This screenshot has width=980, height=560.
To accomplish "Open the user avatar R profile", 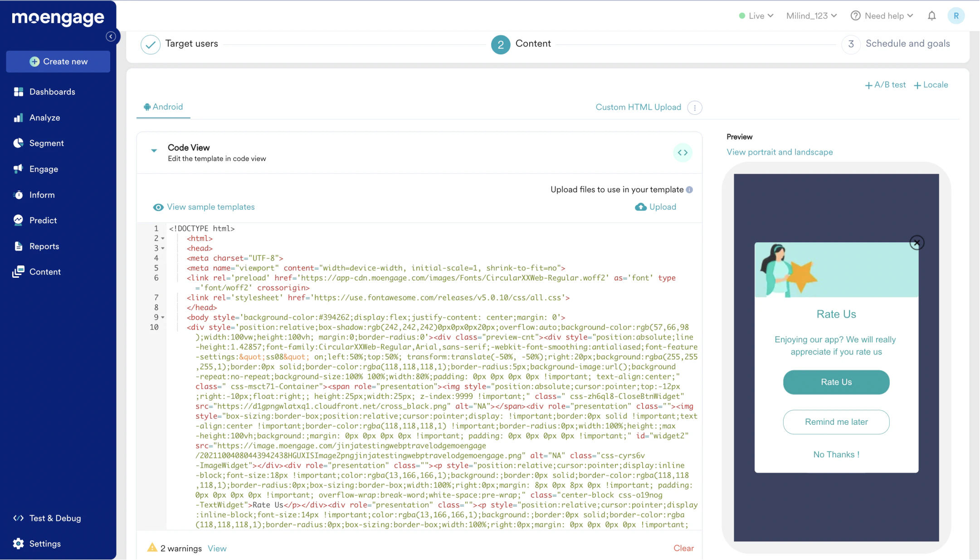I will click(x=956, y=16).
